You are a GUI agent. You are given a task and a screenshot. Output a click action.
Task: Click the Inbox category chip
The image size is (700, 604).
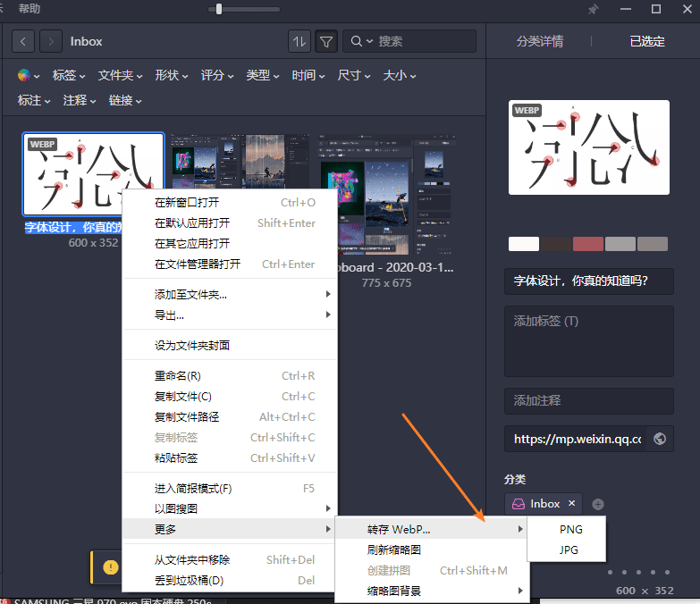[x=544, y=504]
